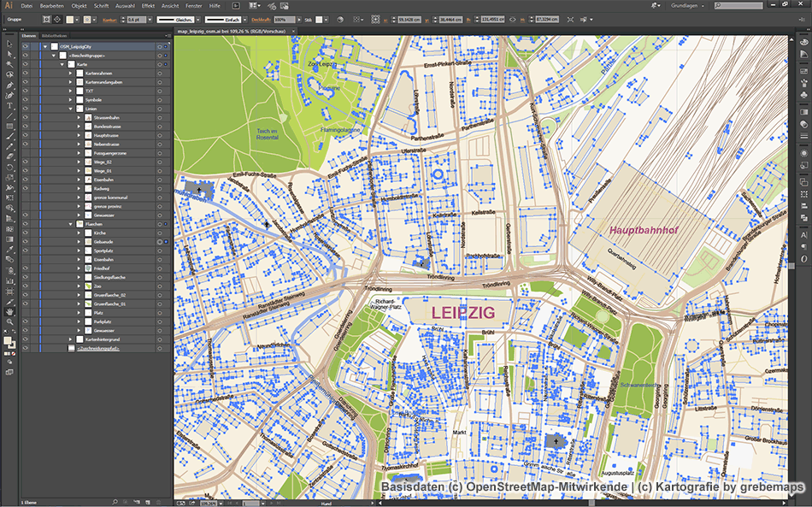The image size is (812, 507).
Task: Pick the Direct Selection arrow tool
Action: coord(10,54)
